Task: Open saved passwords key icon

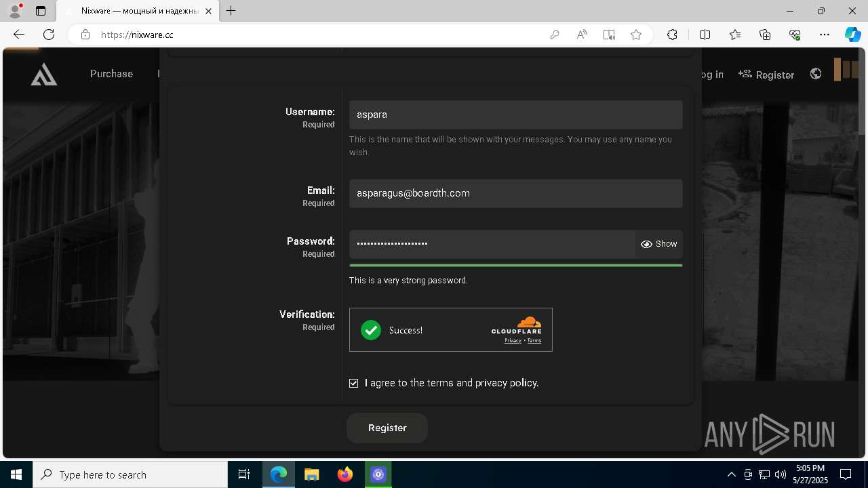Action: coord(555,35)
